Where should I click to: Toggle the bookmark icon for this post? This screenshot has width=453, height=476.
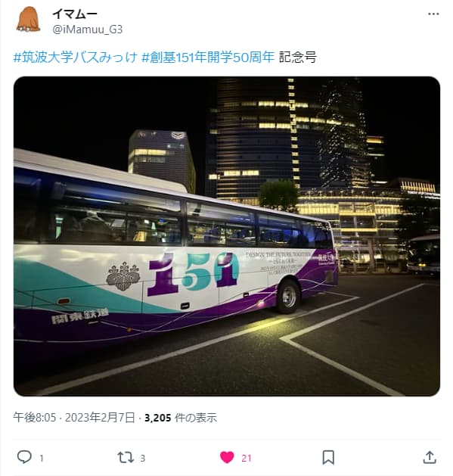pos(328,457)
